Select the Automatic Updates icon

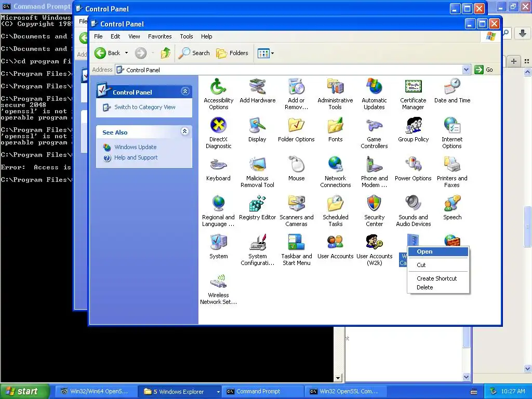pyautogui.click(x=374, y=87)
